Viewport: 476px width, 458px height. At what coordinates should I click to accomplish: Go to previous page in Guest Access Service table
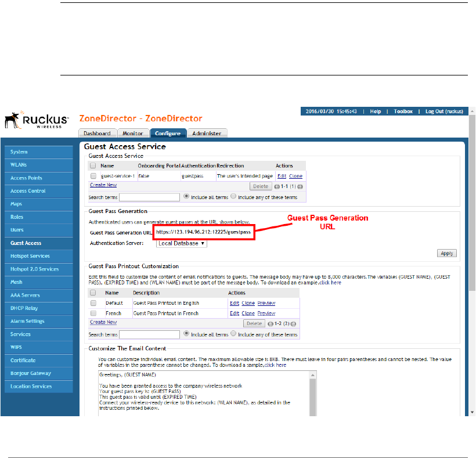pyautogui.click(x=277, y=187)
